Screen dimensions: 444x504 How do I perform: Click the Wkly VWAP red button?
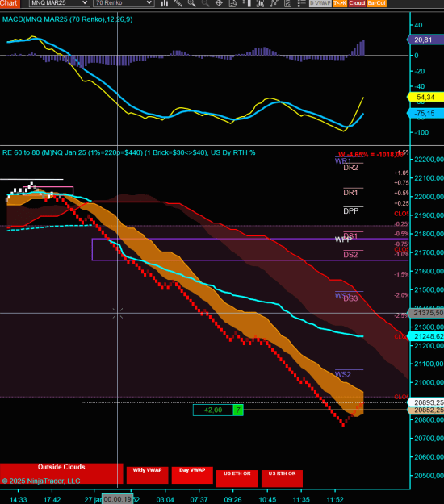(148, 475)
